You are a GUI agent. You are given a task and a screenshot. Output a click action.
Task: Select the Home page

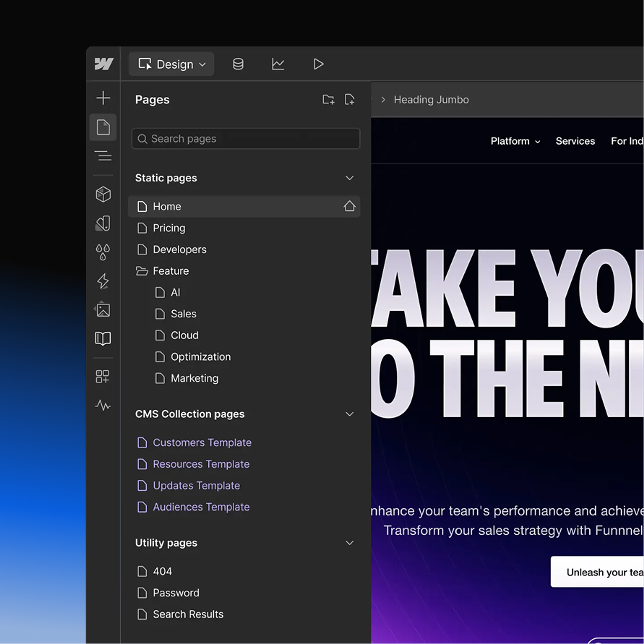pos(244,207)
